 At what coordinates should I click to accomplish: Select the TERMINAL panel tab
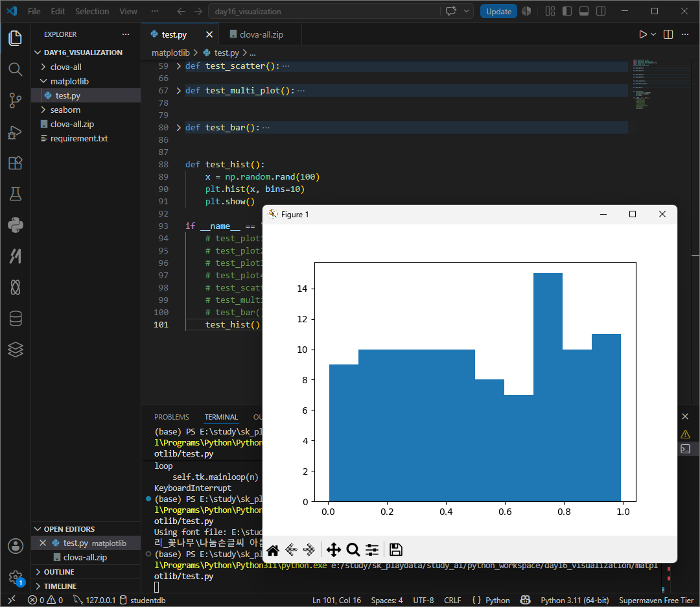[221, 417]
